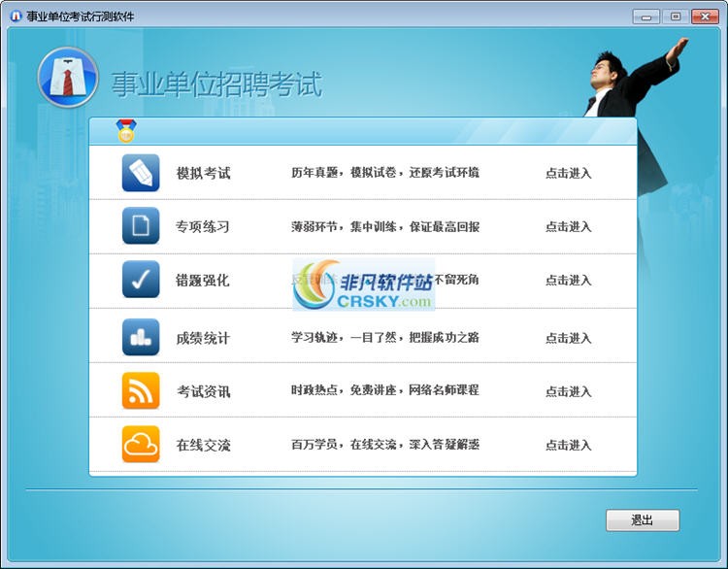728x569 pixels.
Task: Maximize the application window
Action: [x=676, y=17]
